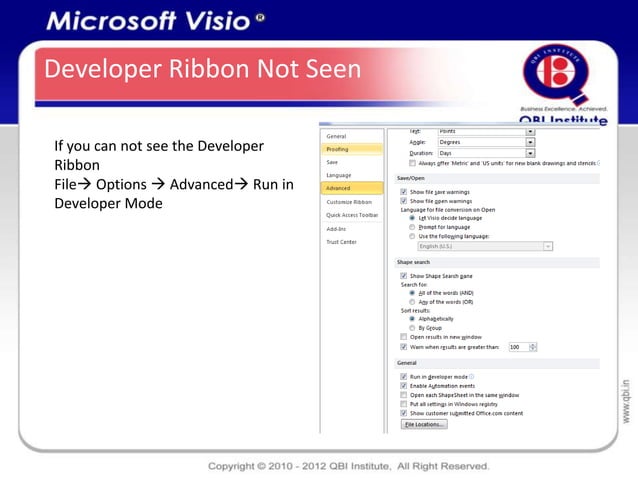Image resolution: width=638 pixels, height=478 pixels.
Task: Open the Add-Ins category
Action: (x=336, y=229)
